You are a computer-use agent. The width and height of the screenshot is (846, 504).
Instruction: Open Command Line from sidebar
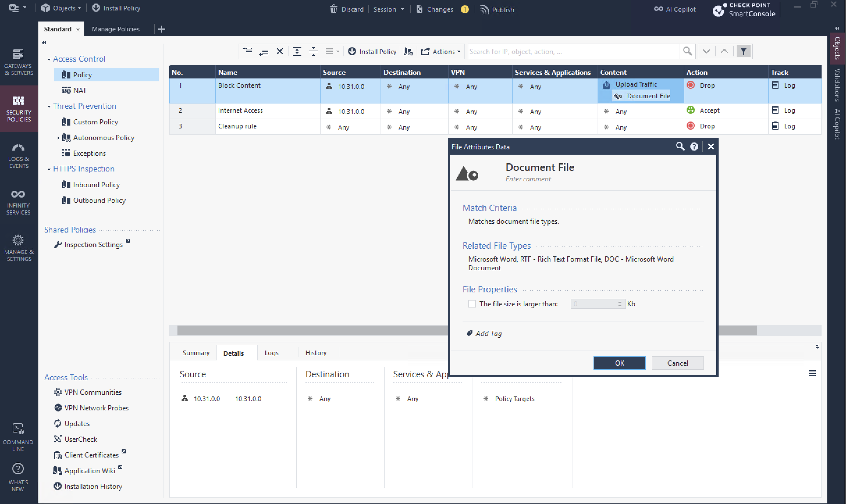[18, 437]
